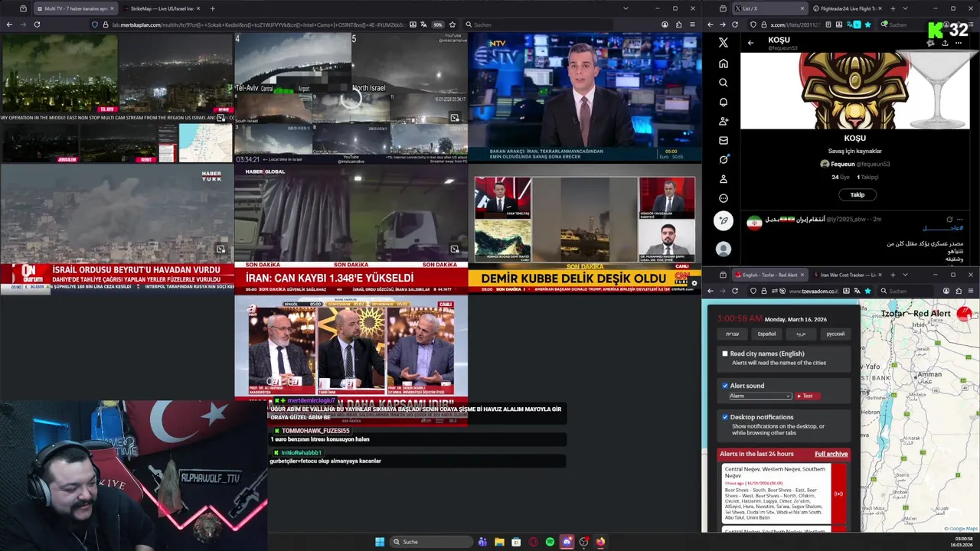Open the Alarm sound dropdown
Screen dimensions: 980x551
click(759, 396)
